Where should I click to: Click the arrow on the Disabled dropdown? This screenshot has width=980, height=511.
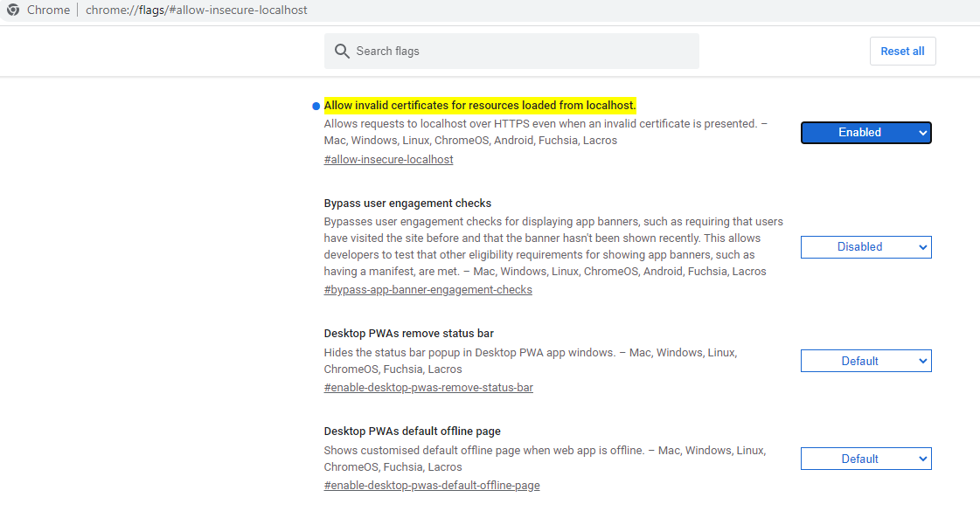922,247
